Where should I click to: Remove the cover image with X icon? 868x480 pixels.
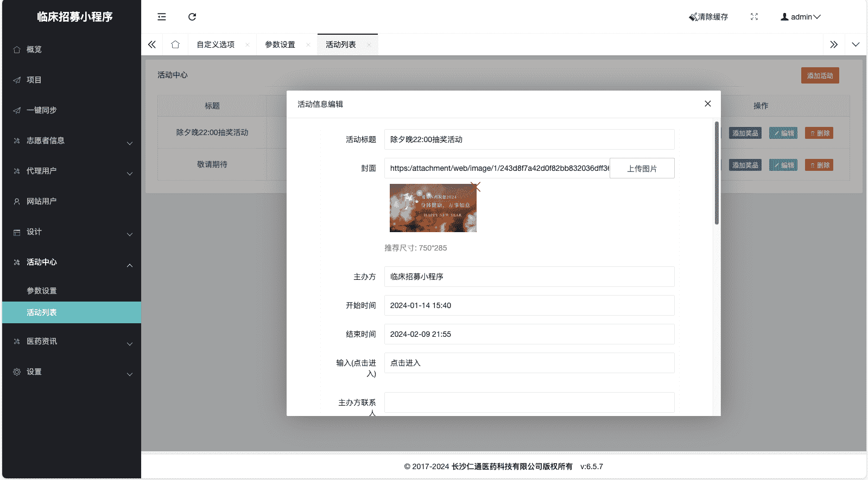click(476, 187)
